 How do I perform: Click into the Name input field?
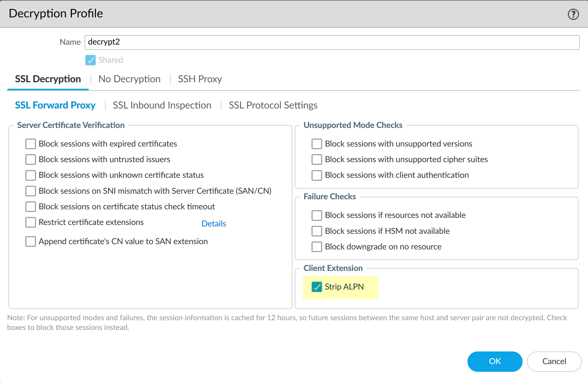pos(332,42)
